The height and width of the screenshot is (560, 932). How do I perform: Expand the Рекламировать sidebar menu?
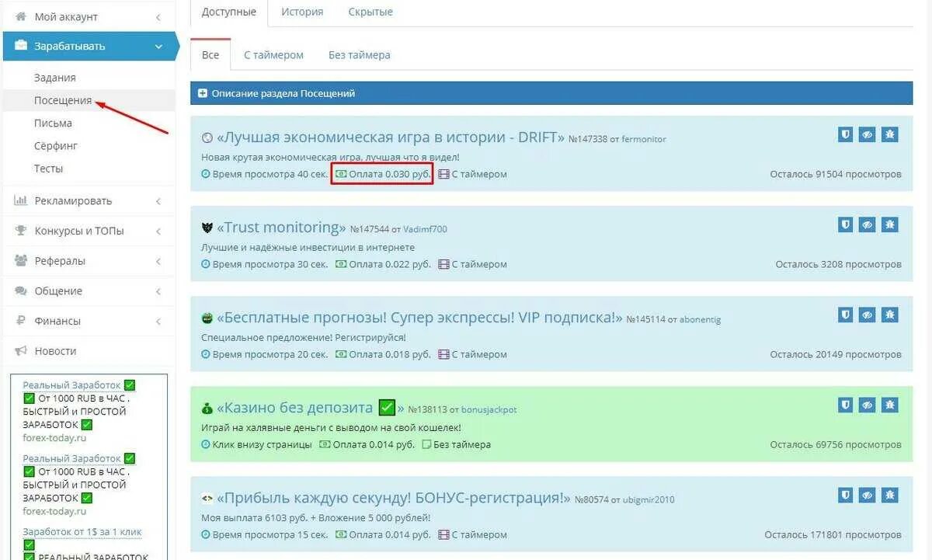[89, 200]
